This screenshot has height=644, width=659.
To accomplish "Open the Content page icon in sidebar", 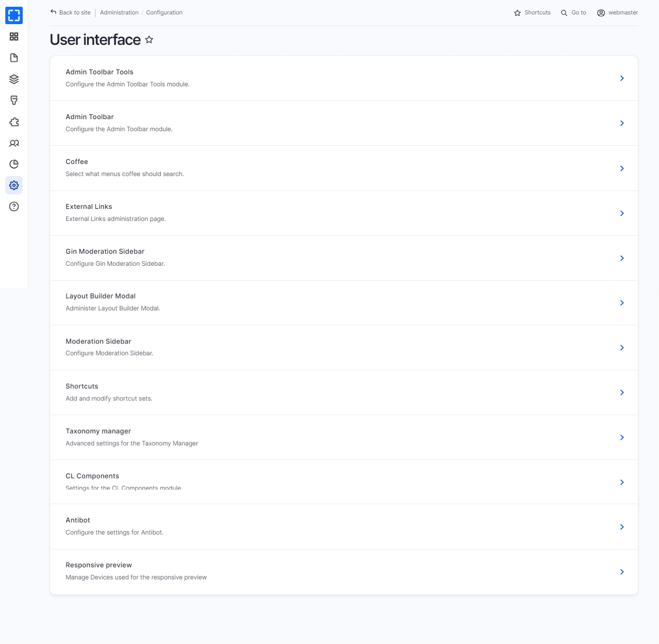I will [x=14, y=58].
